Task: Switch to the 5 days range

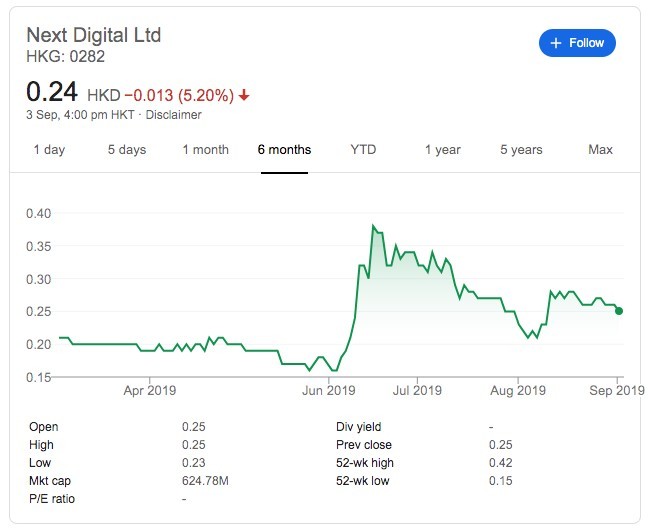Action: [x=127, y=150]
